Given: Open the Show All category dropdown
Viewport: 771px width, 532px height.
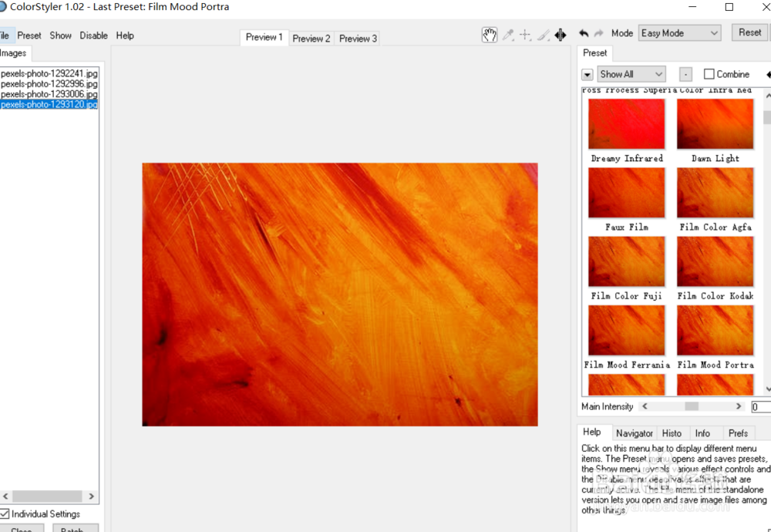Looking at the screenshot, I should (631, 74).
